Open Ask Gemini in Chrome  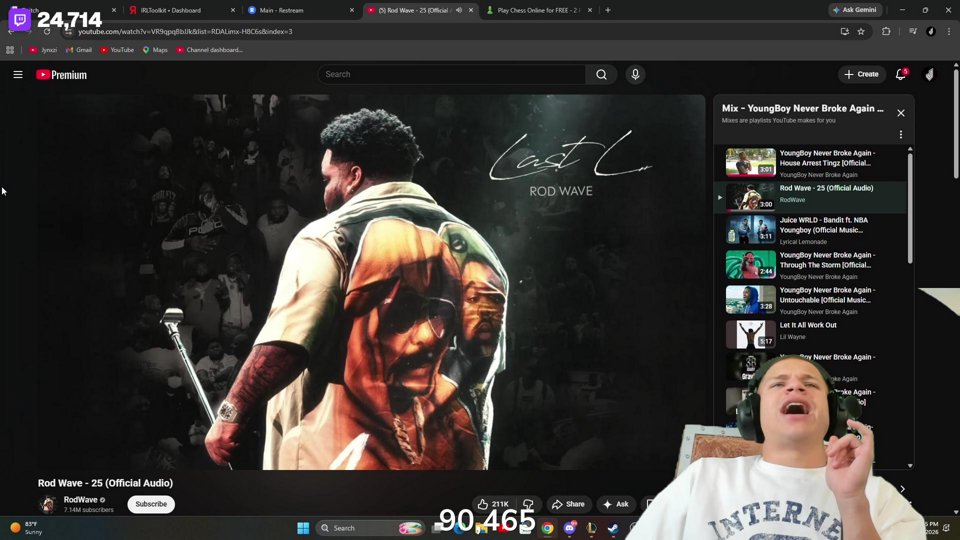[x=855, y=10]
